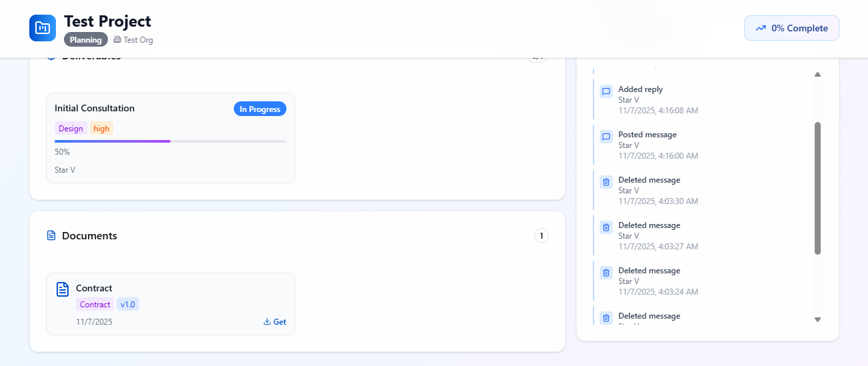Open the Initial Consultation deliverable title
The width and height of the screenshot is (868, 366).
point(95,108)
